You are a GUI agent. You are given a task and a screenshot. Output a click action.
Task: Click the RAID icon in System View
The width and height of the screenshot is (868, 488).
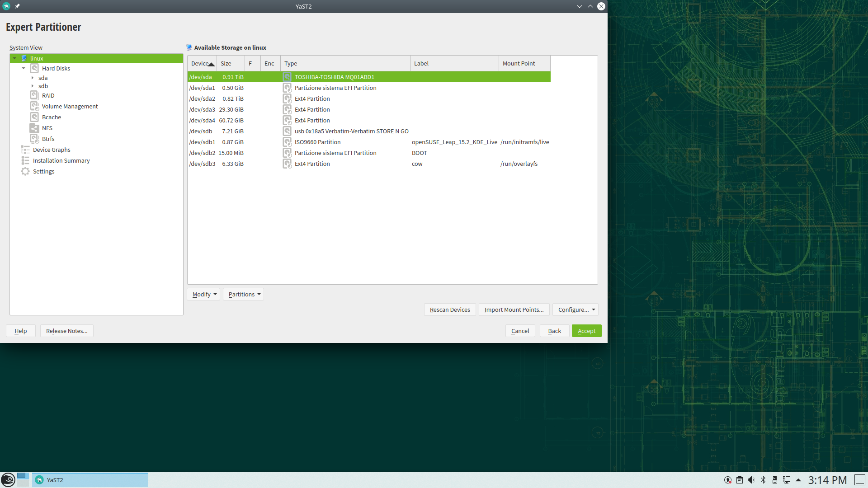[x=34, y=95]
